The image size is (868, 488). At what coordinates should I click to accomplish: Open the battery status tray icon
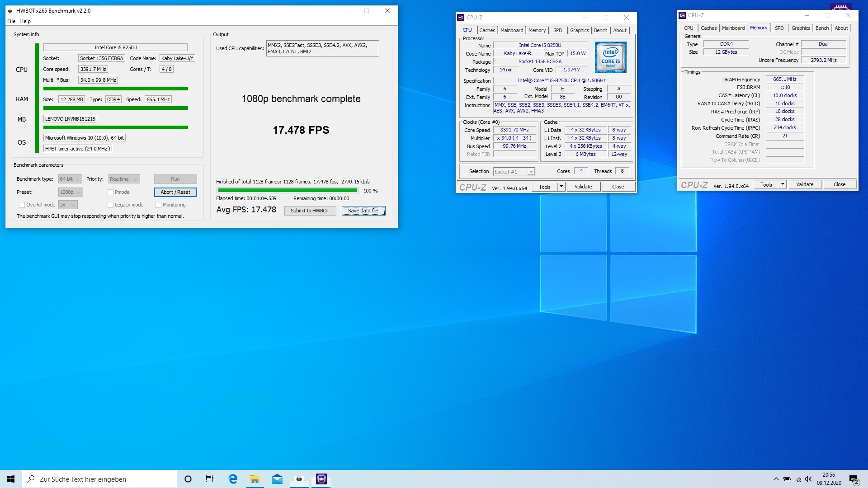coord(787,479)
